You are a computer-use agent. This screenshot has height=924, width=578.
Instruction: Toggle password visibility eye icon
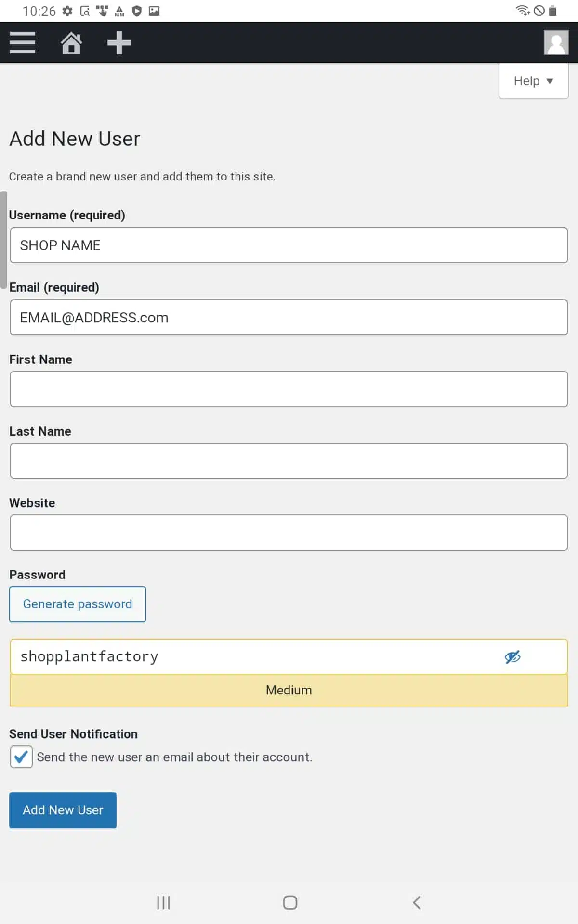pos(512,656)
